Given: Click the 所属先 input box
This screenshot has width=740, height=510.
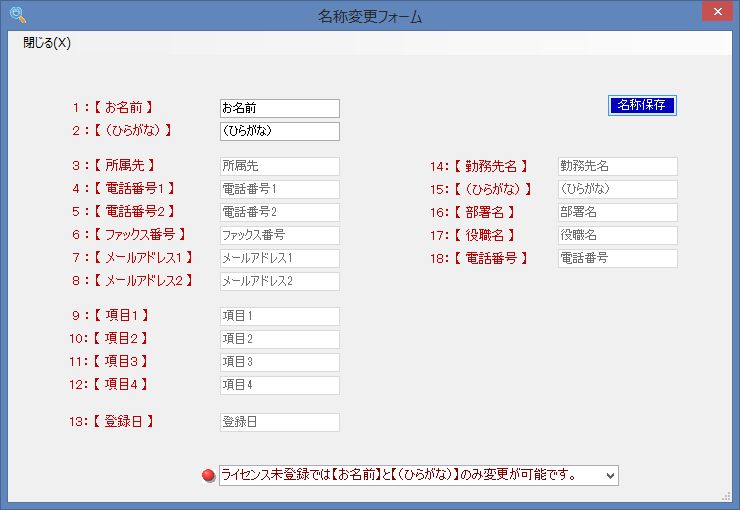Looking at the screenshot, I should (279, 166).
